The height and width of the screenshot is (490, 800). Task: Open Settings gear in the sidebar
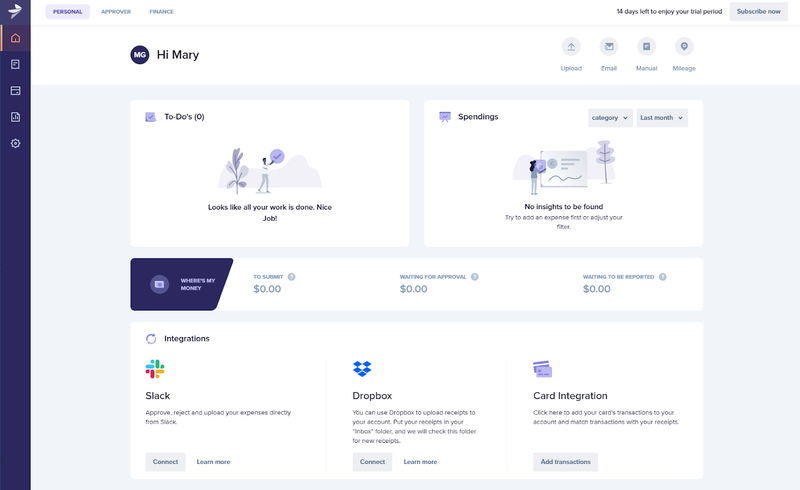[x=15, y=143]
